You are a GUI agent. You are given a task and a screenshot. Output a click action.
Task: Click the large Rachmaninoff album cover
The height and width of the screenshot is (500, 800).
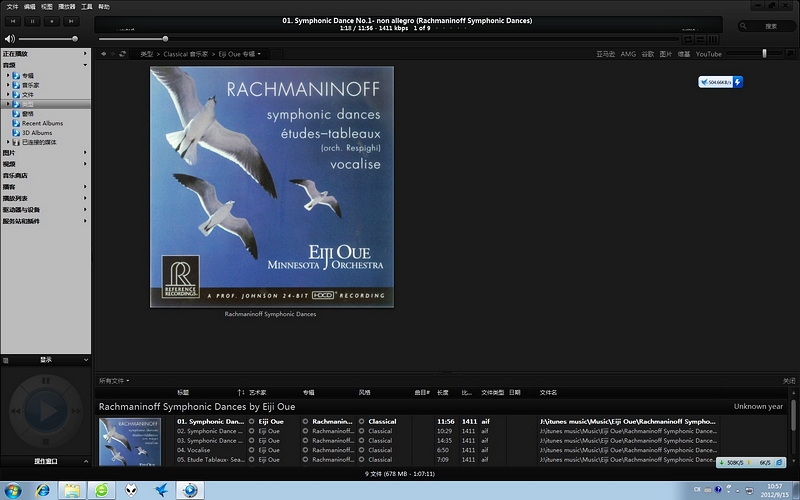271,187
